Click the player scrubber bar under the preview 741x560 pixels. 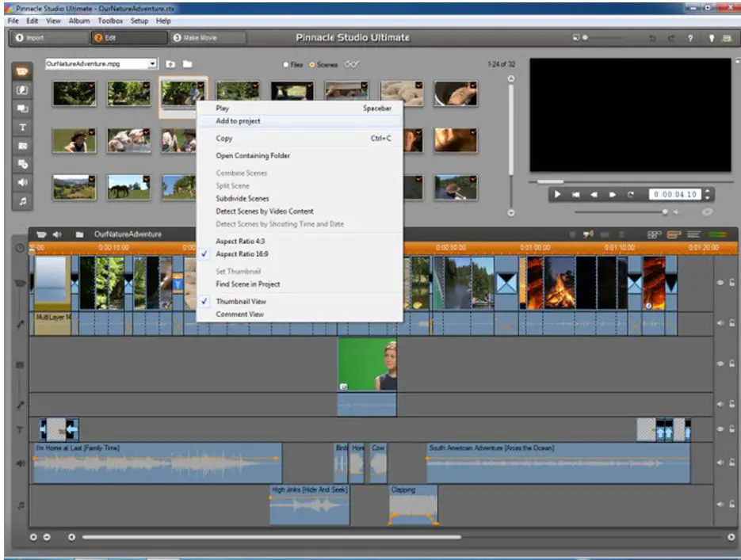click(x=631, y=182)
